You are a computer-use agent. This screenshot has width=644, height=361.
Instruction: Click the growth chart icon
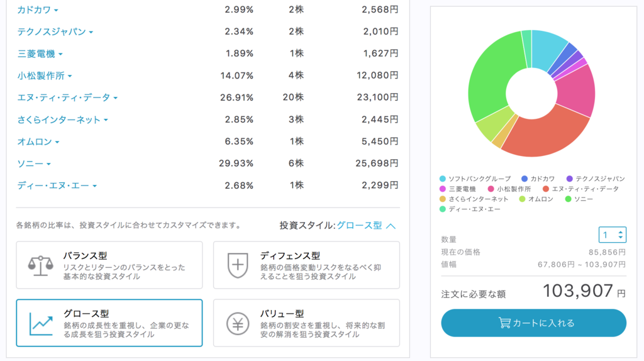click(x=41, y=324)
